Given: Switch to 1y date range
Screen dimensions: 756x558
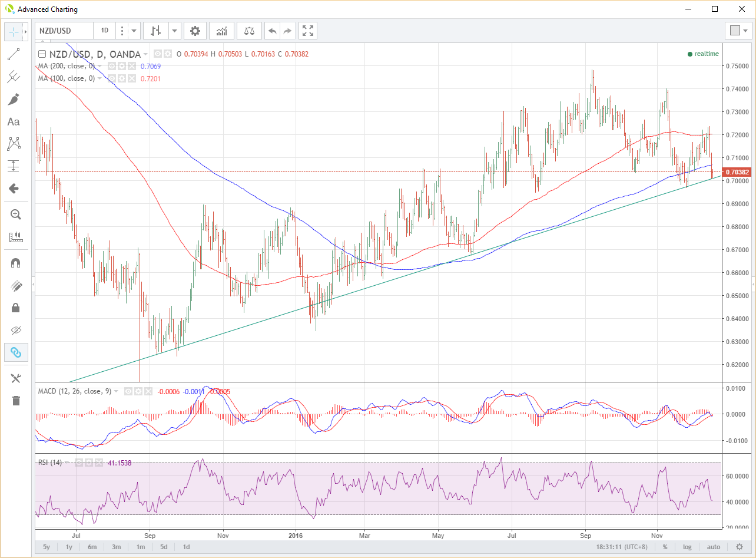Looking at the screenshot, I should (69, 547).
